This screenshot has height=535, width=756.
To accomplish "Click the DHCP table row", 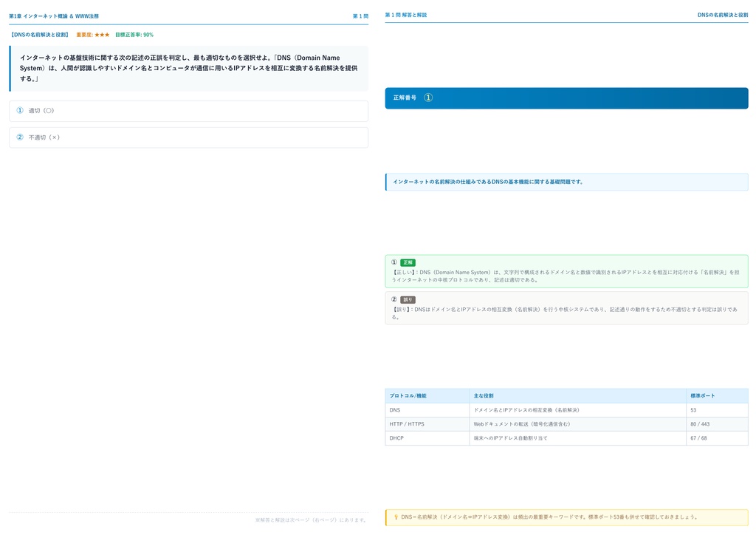I will click(x=566, y=438).
